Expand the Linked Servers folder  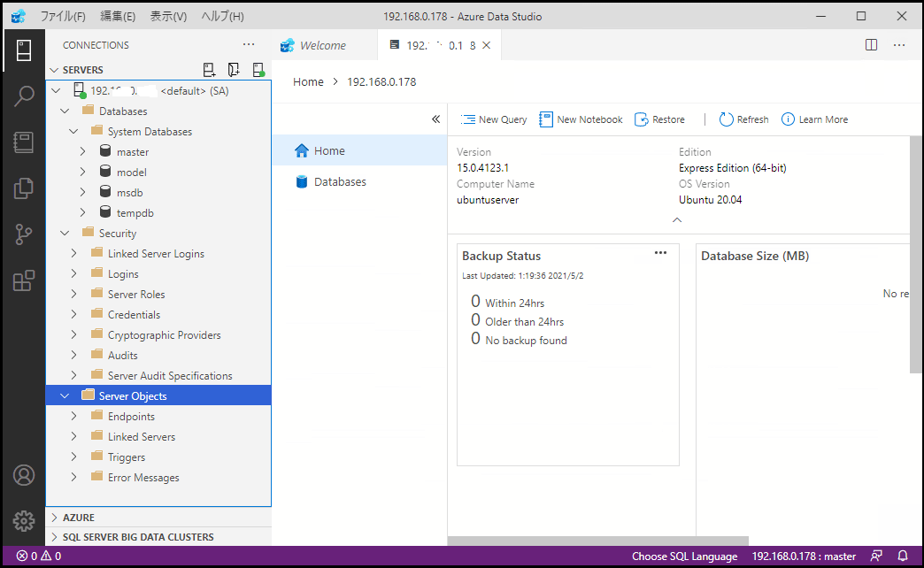[73, 436]
